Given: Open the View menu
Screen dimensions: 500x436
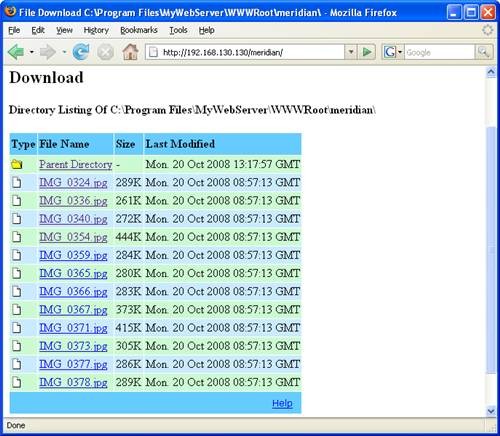Looking at the screenshot, I should pyautogui.click(x=64, y=30).
